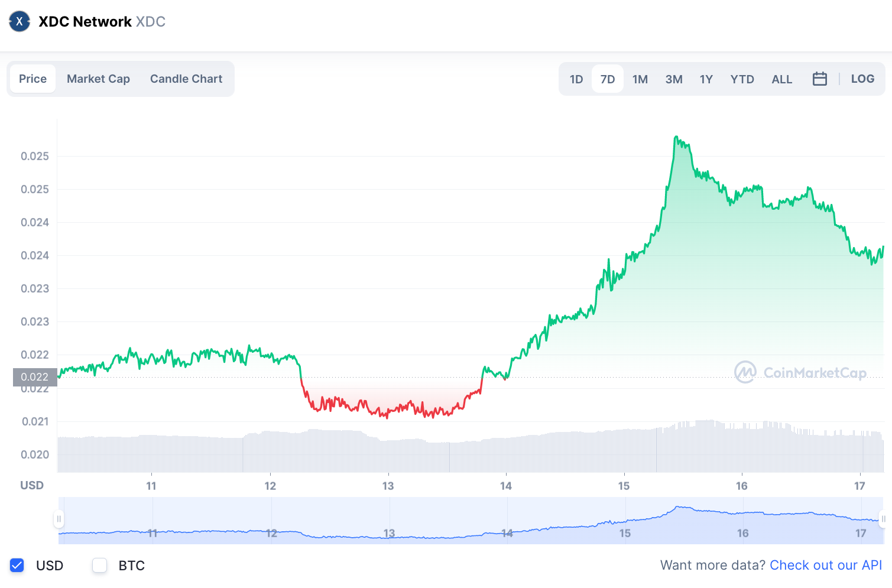Click the grey 0.022 current price label
Viewport: 892px width, 588px height.
[35, 377]
